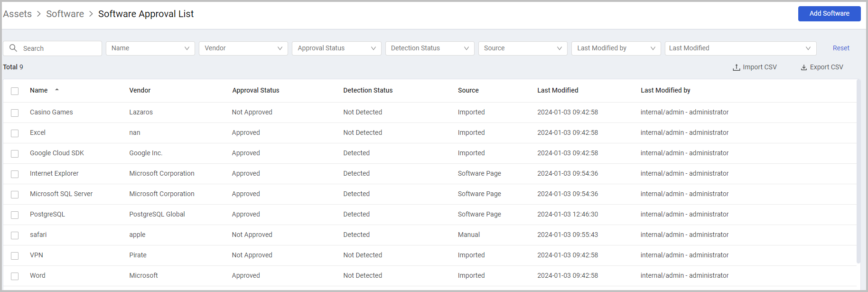
Task: Sort by Detection Status column header
Action: pos(368,90)
